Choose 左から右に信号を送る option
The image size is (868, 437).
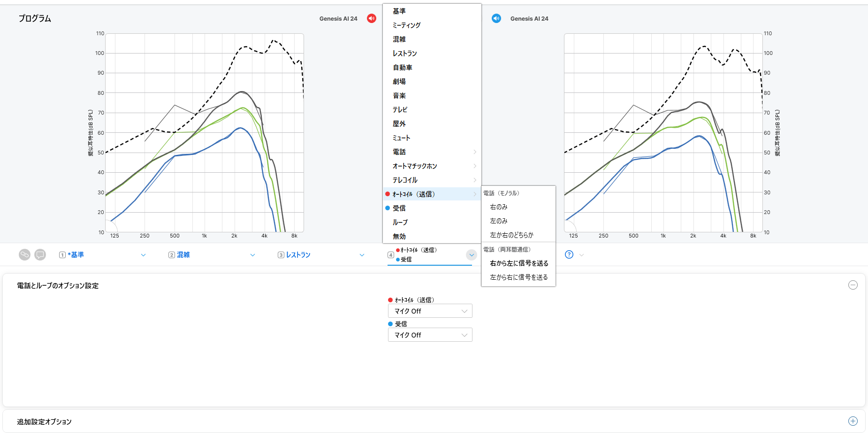point(519,277)
